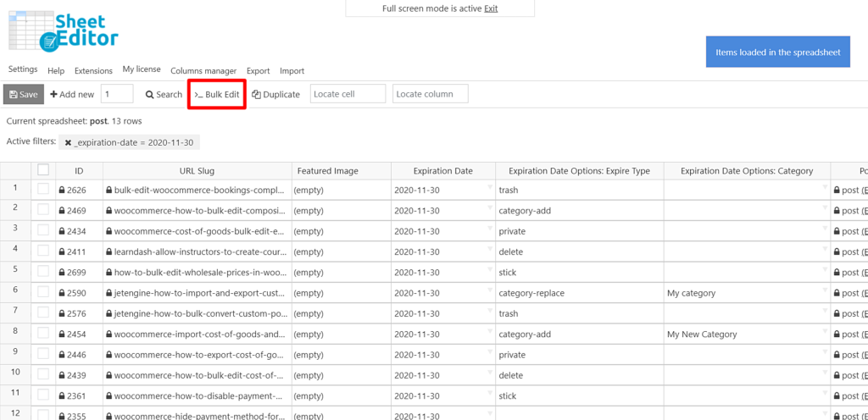Dismiss the Items loaded in spreadsheet notice
Screen dimensions: 868x420
[x=778, y=52]
